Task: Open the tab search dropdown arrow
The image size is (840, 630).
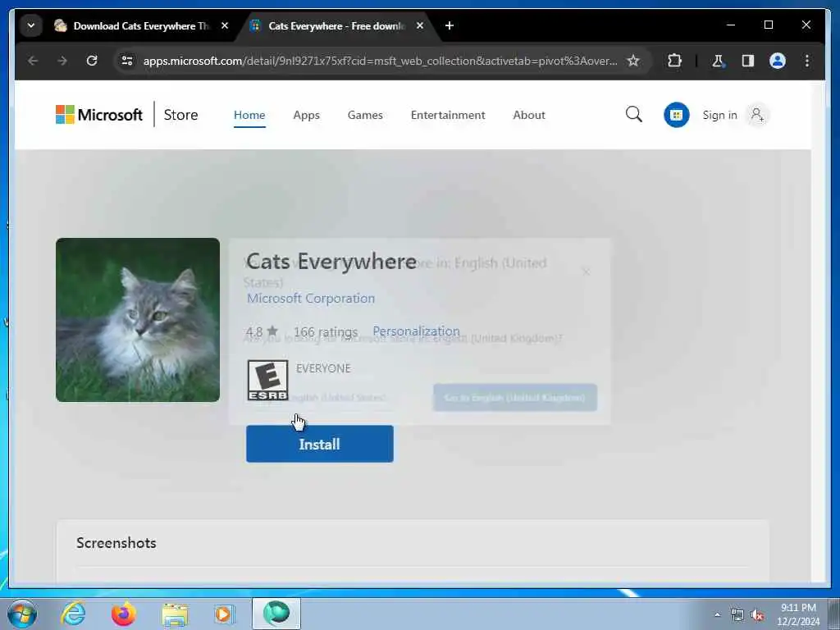Action: click(31, 25)
